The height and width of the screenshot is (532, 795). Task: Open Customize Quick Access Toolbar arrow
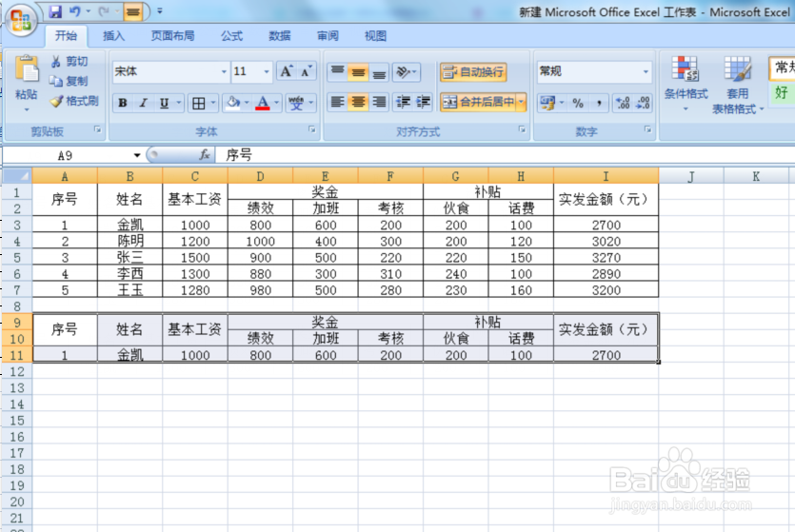160,11
